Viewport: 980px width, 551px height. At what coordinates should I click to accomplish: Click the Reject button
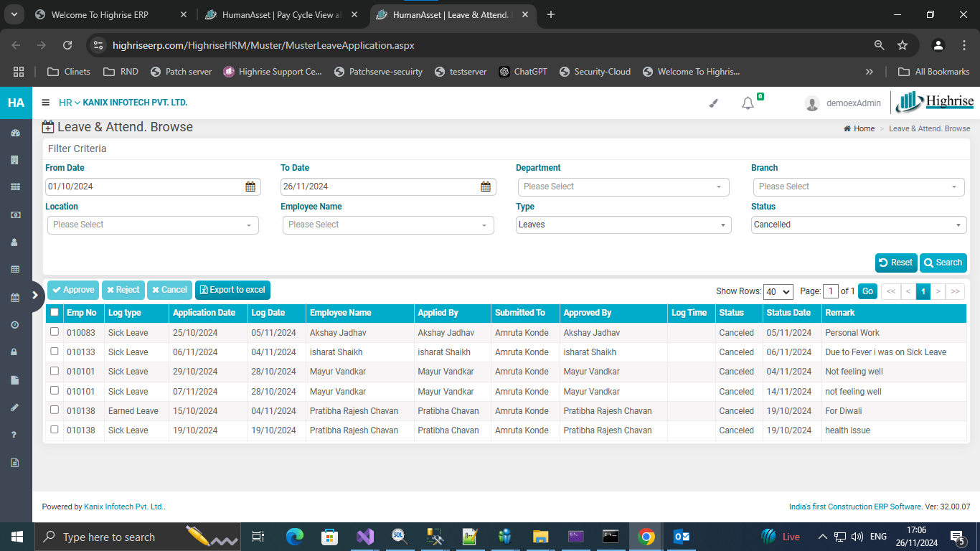pyautogui.click(x=123, y=290)
